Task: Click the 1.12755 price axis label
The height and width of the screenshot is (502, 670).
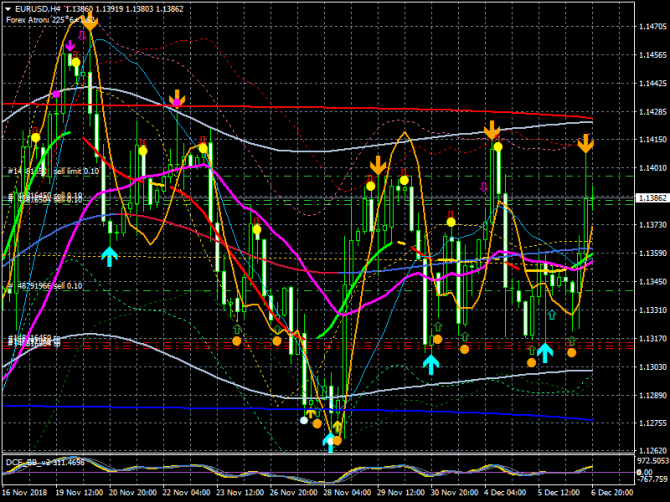Action: pyautogui.click(x=652, y=423)
